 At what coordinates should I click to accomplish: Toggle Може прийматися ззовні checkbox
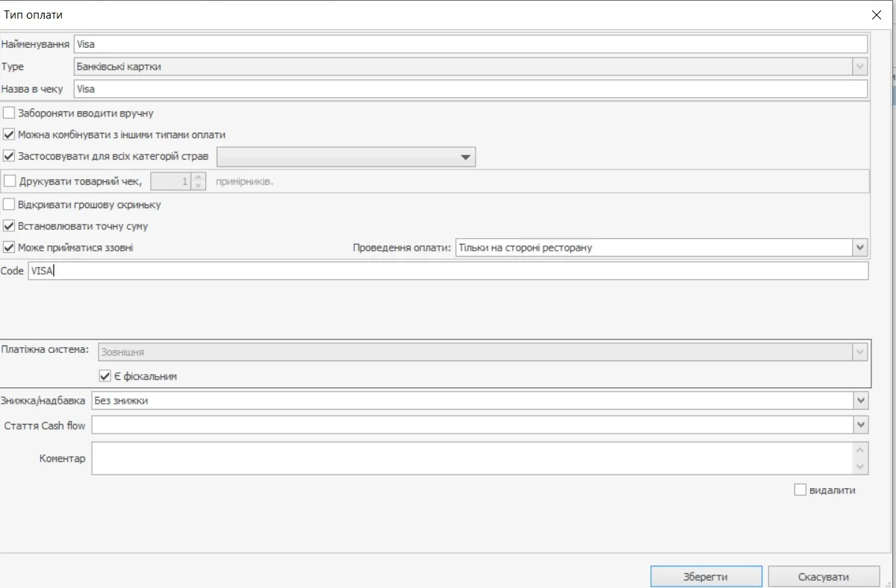point(9,247)
